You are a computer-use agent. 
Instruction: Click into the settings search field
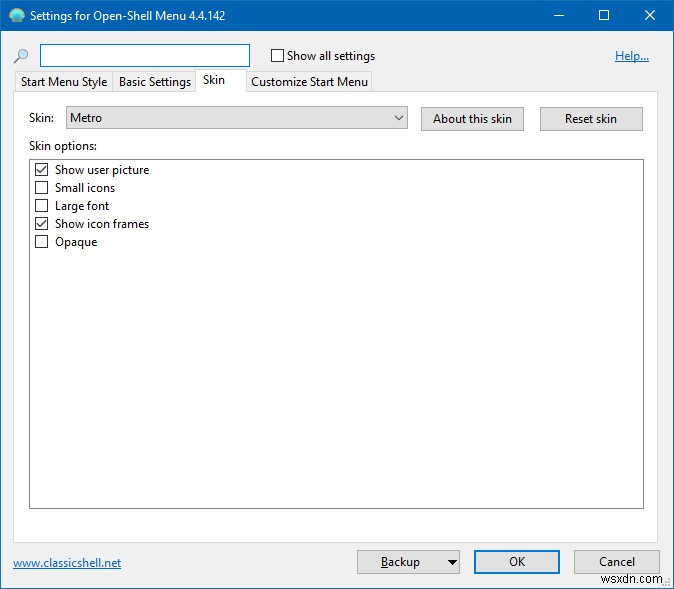[145, 56]
